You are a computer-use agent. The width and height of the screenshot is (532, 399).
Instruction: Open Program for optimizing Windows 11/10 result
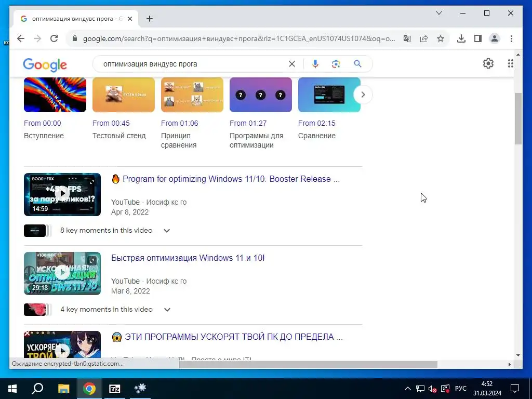click(x=225, y=179)
